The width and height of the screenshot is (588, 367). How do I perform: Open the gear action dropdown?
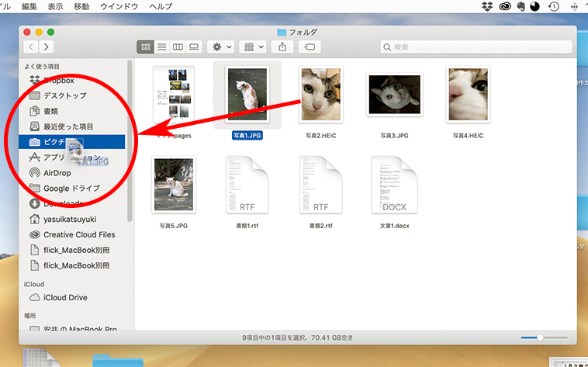click(x=221, y=47)
